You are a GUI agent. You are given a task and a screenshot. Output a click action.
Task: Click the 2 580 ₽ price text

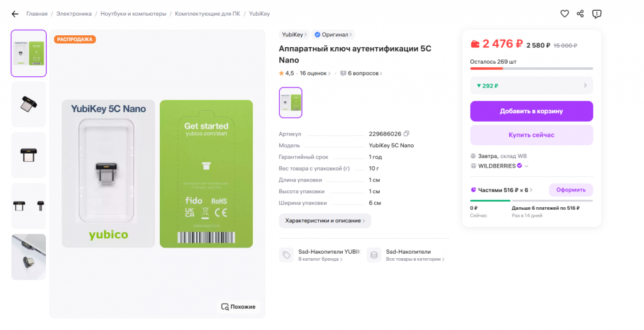pyautogui.click(x=538, y=45)
